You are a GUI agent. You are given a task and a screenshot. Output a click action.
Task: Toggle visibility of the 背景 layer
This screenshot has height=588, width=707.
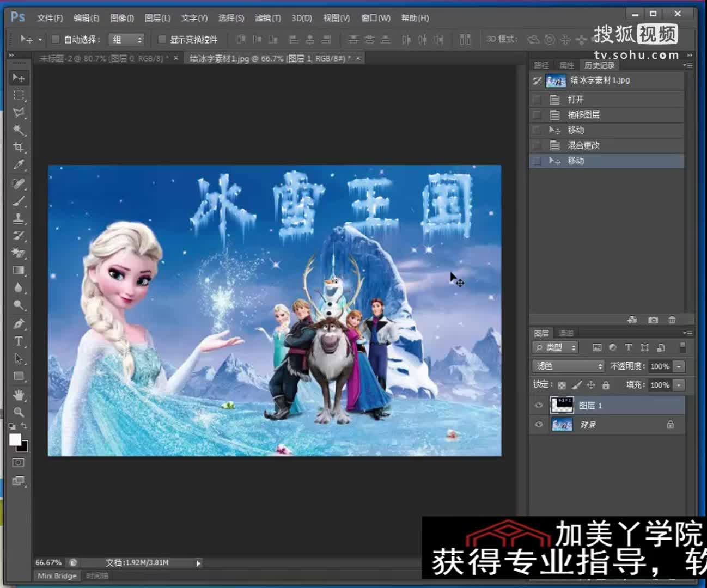(538, 425)
